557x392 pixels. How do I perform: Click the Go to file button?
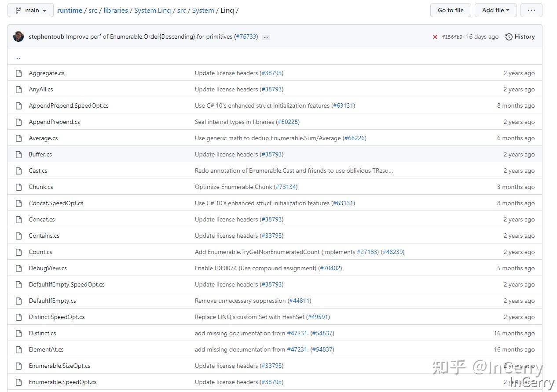coord(450,10)
